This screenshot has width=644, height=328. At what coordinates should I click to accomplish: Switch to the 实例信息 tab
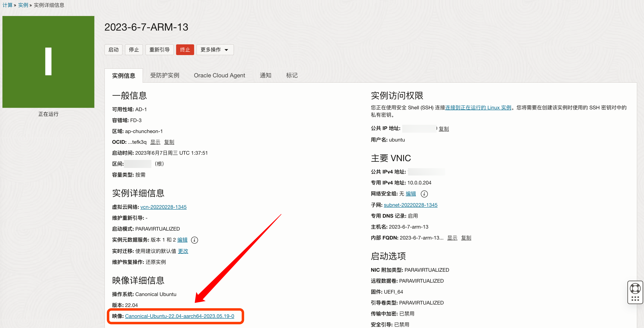pyautogui.click(x=123, y=76)
